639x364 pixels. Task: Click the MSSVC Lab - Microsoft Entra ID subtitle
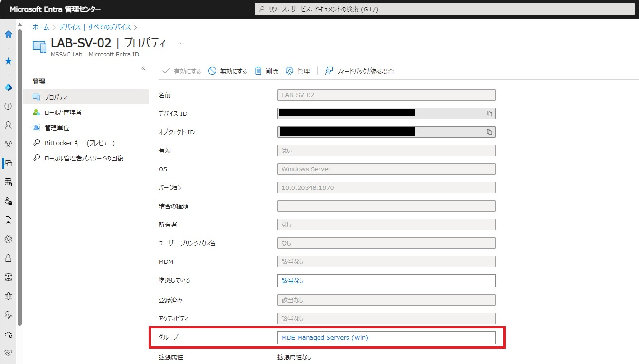pyautogui.click(x=94, y=55)
